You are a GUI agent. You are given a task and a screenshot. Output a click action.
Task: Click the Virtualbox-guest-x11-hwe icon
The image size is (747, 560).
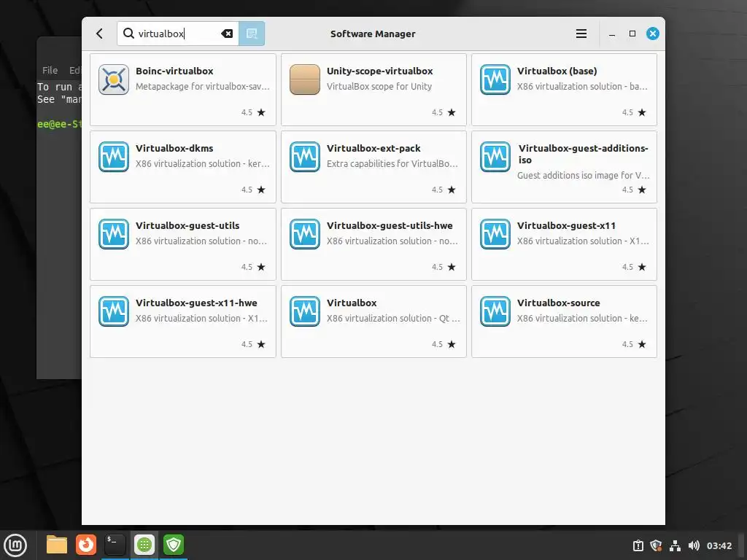pyautogui.click(x=114, y=311)
